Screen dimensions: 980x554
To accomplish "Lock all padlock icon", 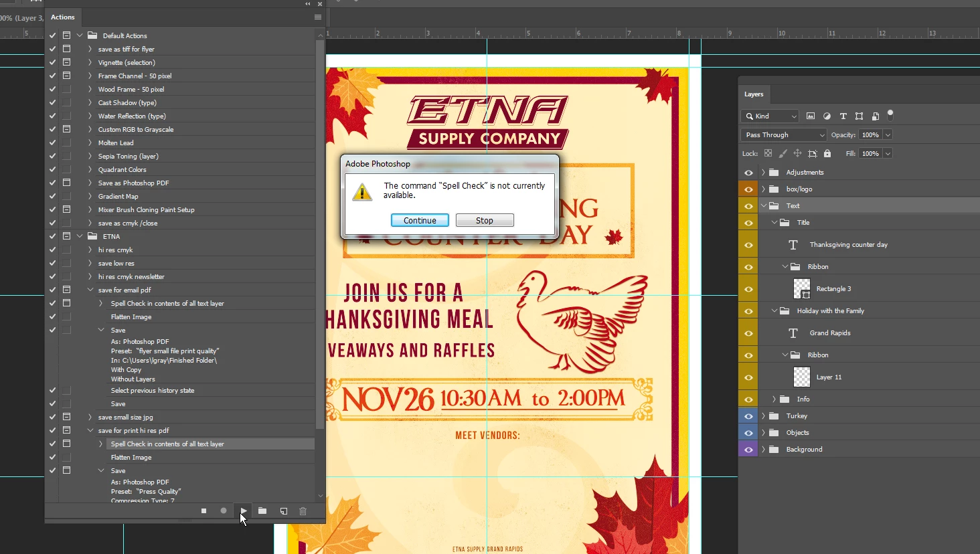I will (x=827, y=153).
